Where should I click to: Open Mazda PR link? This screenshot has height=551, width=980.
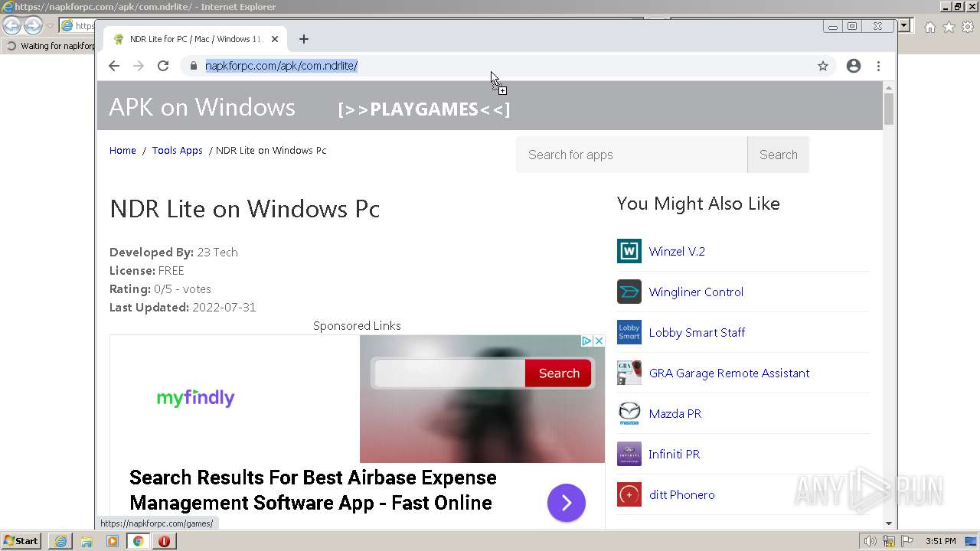[675, 413]
